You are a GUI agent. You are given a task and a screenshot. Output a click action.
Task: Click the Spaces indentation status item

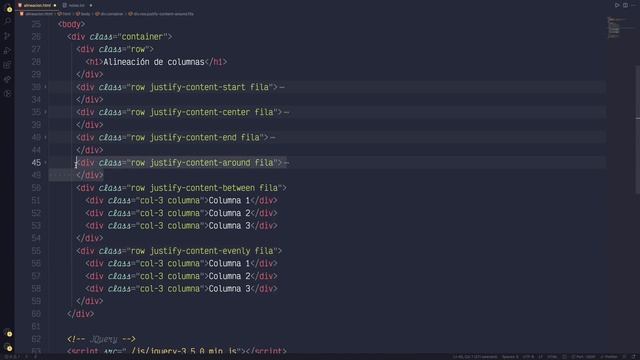click(510, 357)
